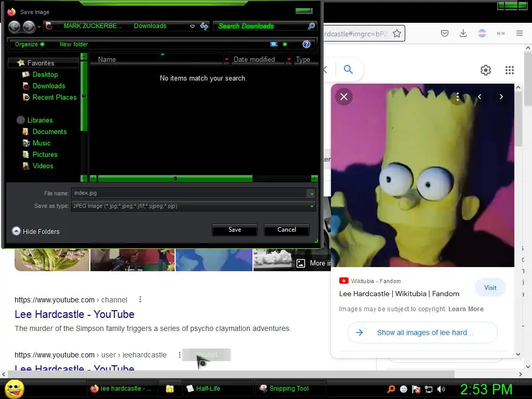Go to the previous image arrow
The height and width of the screenshot is (399, 532).
coord(480,97)
